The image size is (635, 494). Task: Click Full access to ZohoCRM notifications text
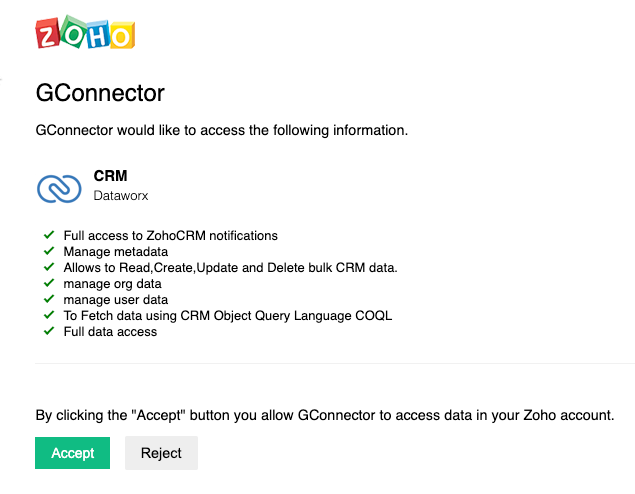(x=170, y=236)
